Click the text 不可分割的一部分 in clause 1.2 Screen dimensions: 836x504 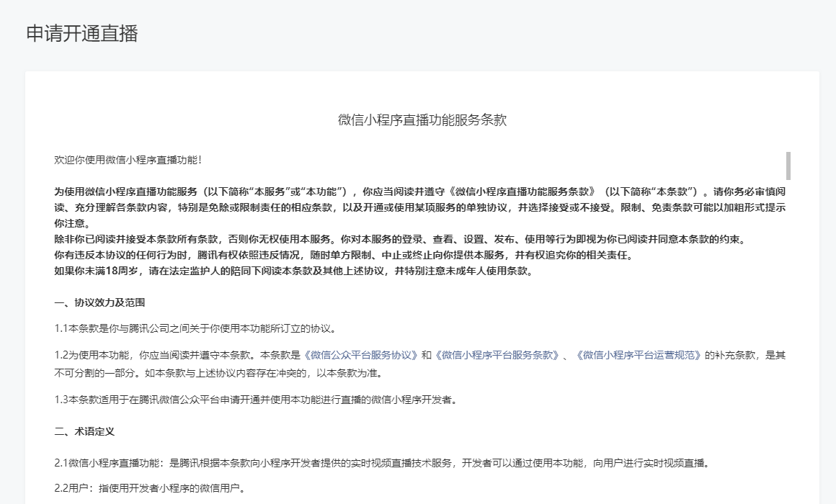point(94,373)
